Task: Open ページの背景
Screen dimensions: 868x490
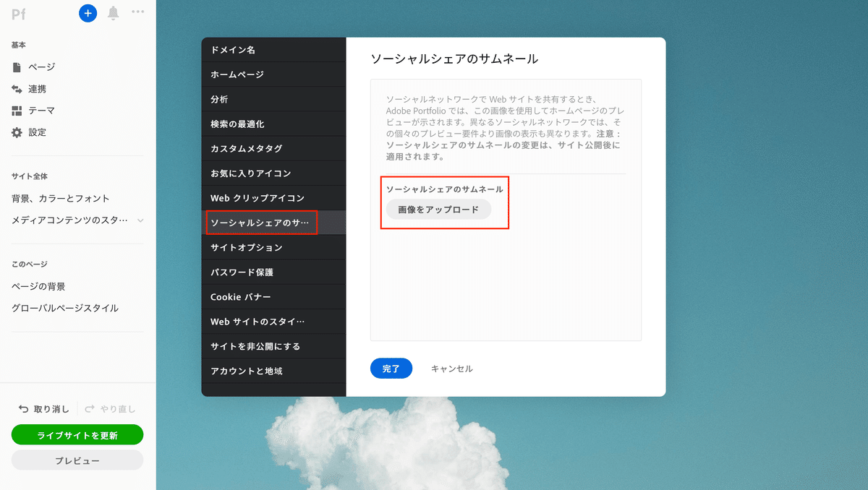Action: coord(38,286)
